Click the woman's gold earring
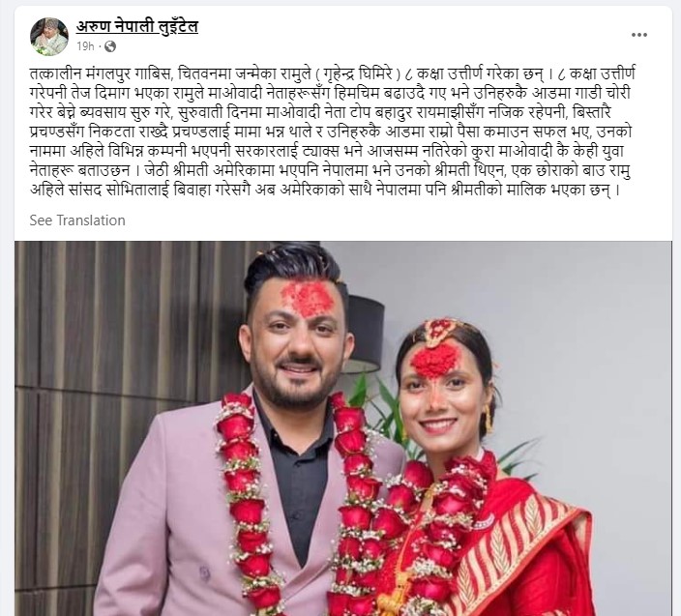 489,419
